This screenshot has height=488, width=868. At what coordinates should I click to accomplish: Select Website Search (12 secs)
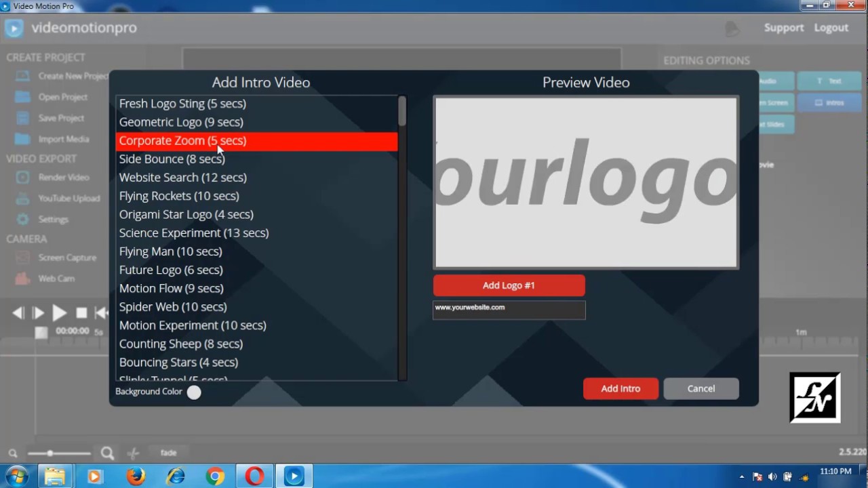coord(257,178)
